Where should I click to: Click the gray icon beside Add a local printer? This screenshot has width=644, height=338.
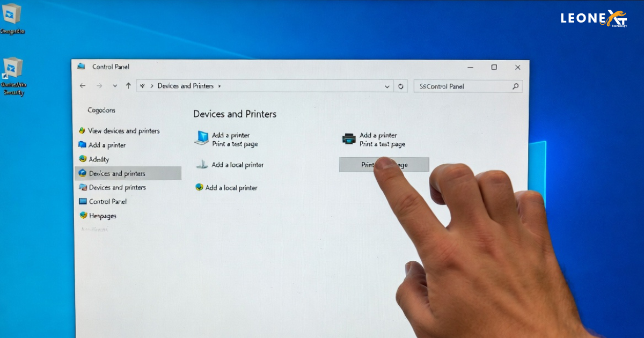click(203, 164)
